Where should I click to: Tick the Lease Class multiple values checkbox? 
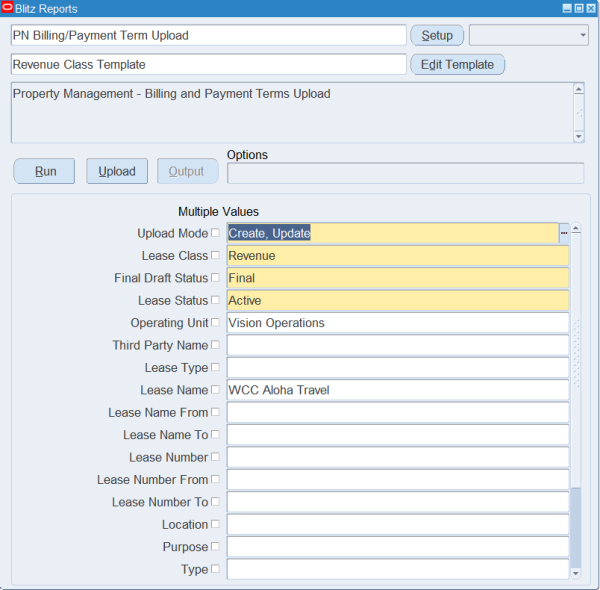point(215,255)
